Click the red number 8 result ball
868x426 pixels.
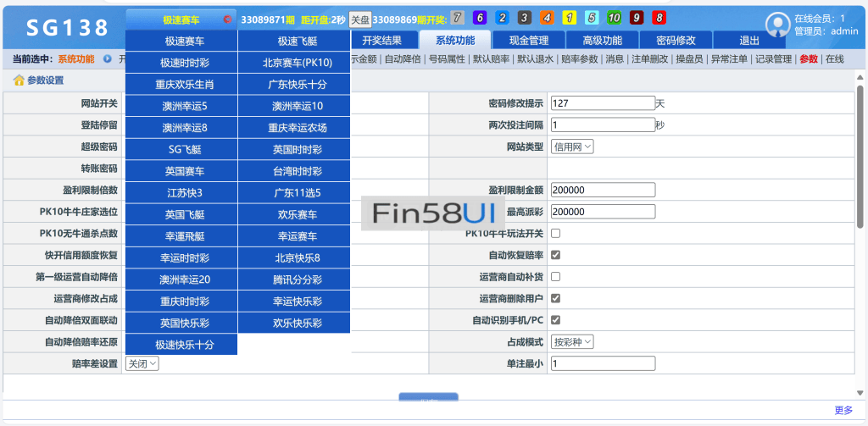659,18
